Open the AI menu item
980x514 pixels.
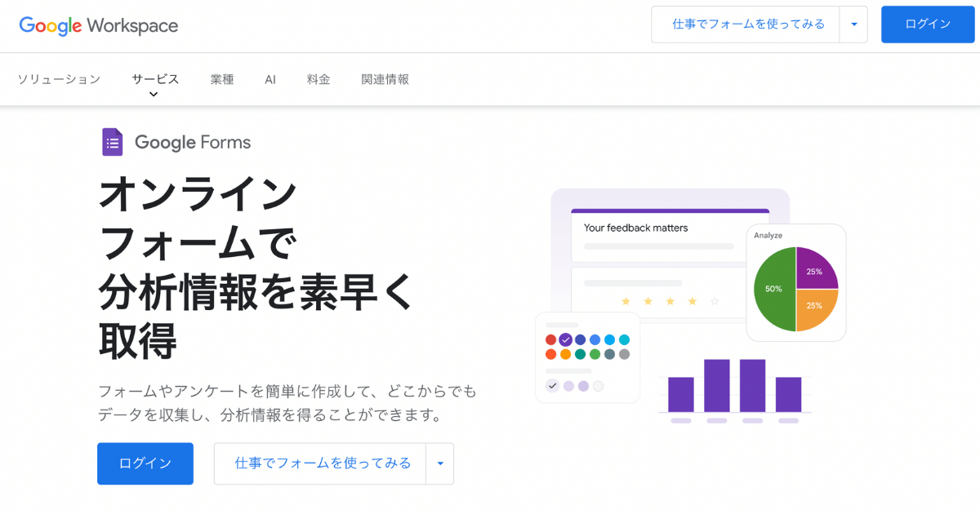(270, 79)
